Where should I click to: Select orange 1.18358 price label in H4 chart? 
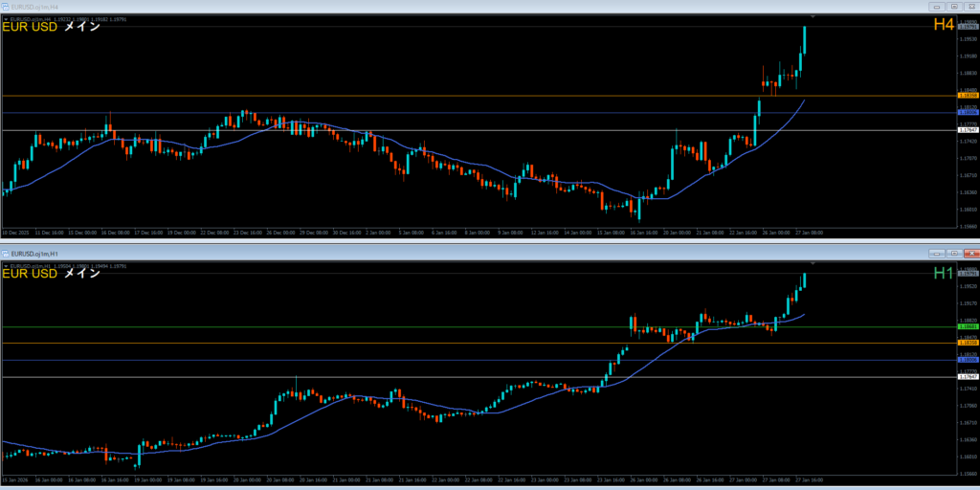coord(967,97)
